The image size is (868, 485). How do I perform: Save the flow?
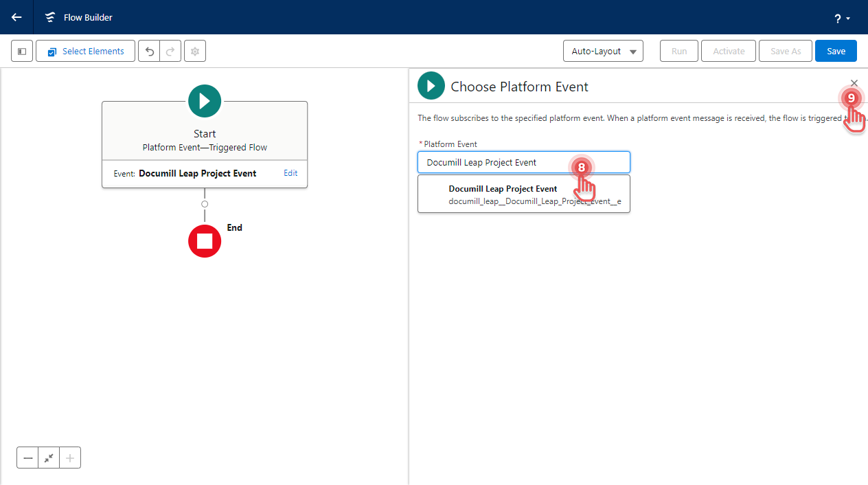point(835,50)
